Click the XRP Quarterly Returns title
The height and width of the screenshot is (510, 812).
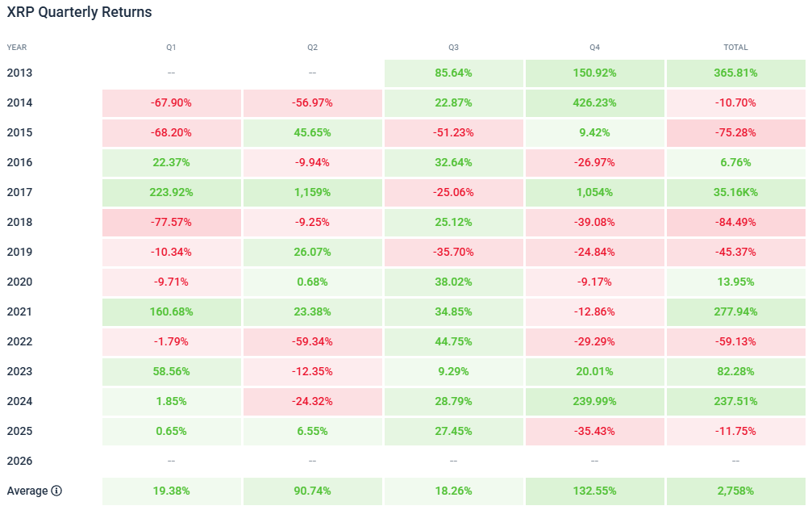pyautogui.click(x=79, y=12)
